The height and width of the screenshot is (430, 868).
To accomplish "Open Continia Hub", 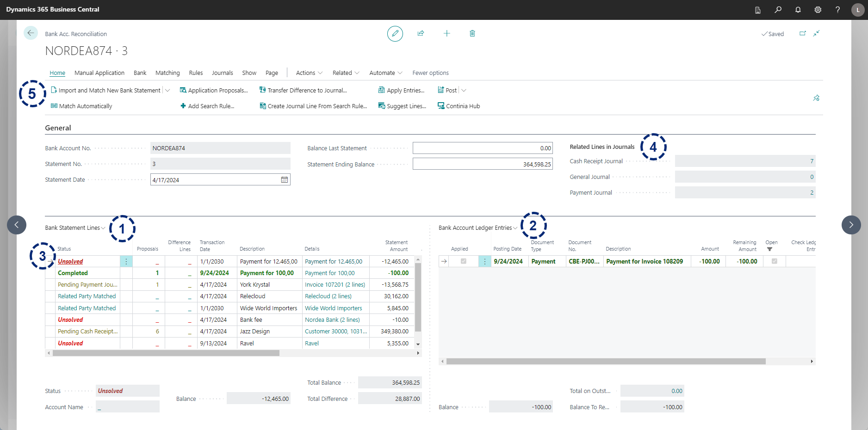I will (459, 106).
